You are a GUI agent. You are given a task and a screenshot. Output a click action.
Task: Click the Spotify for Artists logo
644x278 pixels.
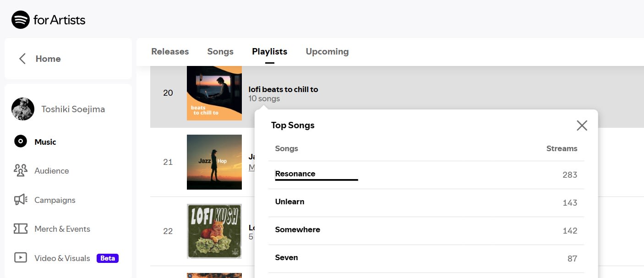48,20
